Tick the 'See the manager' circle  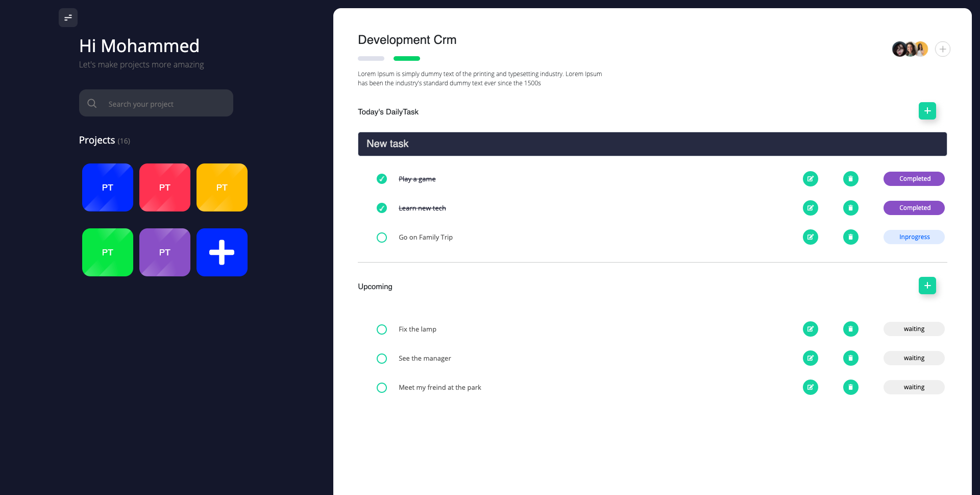(382, 359)
